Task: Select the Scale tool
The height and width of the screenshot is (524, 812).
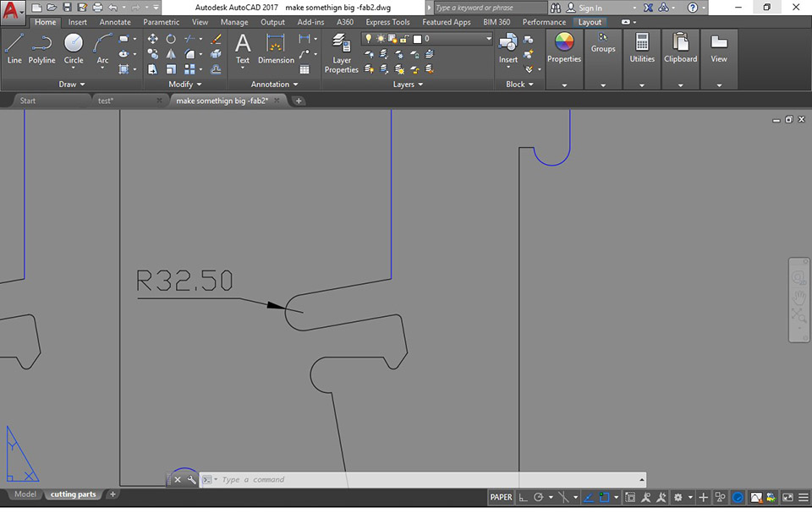Action: (x=171, y=68)
